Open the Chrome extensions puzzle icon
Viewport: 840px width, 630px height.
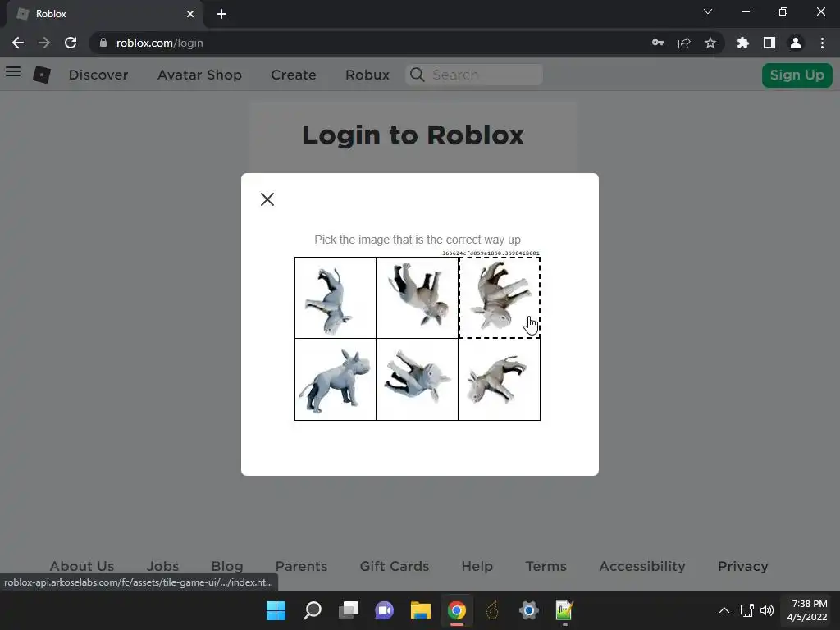coord(743,43)
